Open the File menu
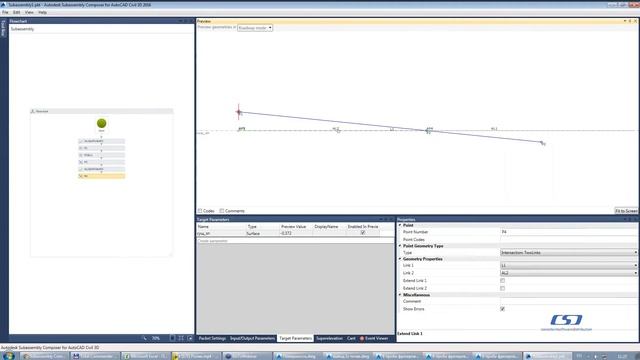Image resolution: width=640 pixels, height=360 pixels. pyautogui.click(x=5, y=12)
